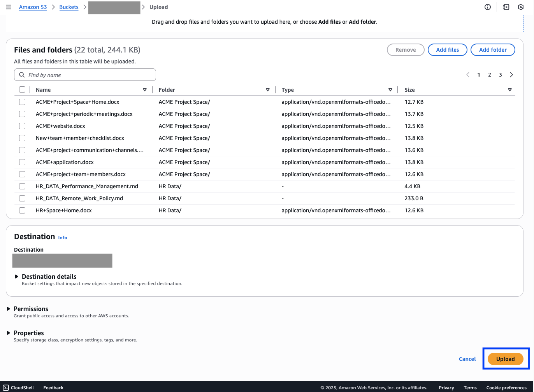Check HR_DATA_Performance_Management.md checkbox
The image size is (534, 392).
pyautogui.click(x=22, y=186)
